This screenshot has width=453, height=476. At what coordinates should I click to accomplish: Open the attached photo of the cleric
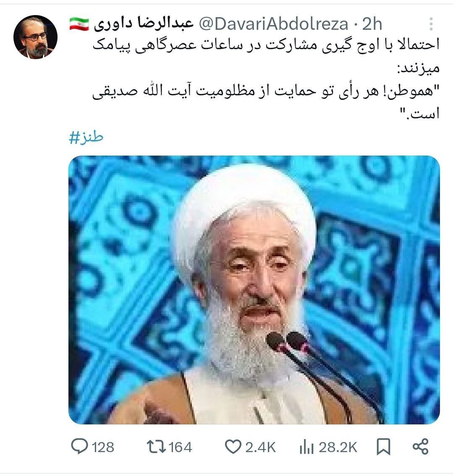254,290
